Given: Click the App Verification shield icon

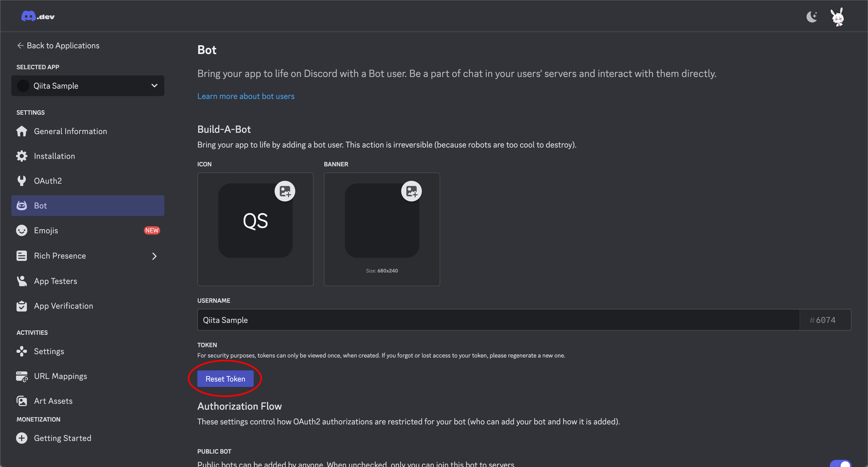Looking at the screenshot, I should pyautogui.click(x=21, y=306).
